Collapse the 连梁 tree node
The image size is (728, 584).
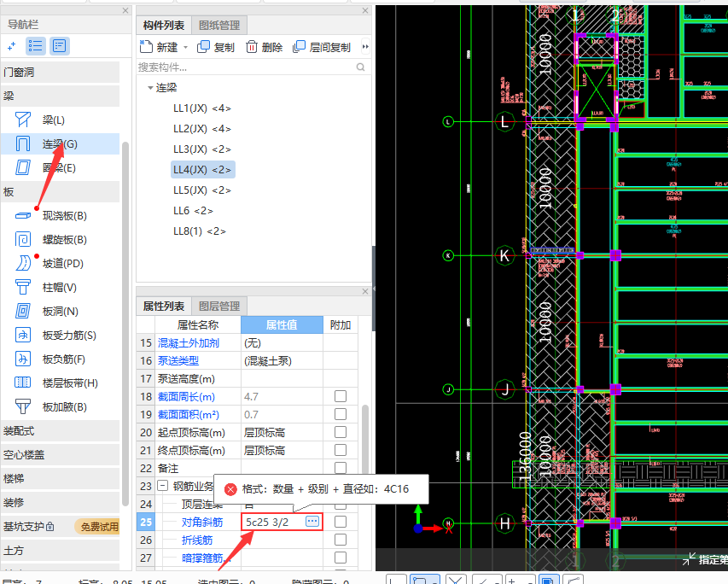click(150, 87)
